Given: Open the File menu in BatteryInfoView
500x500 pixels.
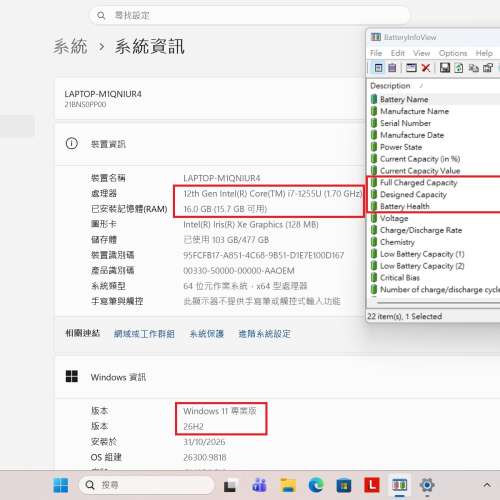Looking at the screenshot, I should click(x=376, y=53).
